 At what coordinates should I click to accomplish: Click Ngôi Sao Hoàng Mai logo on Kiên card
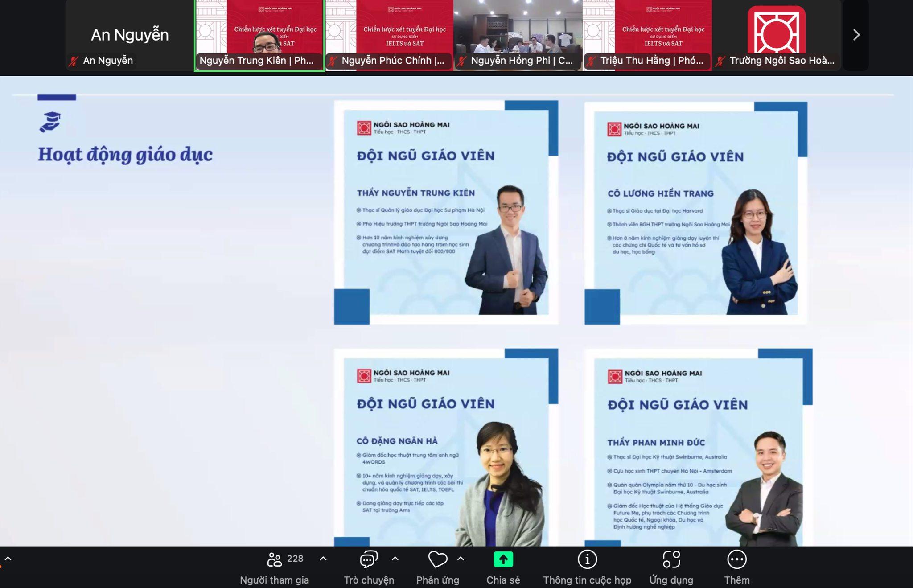(403, 127)
